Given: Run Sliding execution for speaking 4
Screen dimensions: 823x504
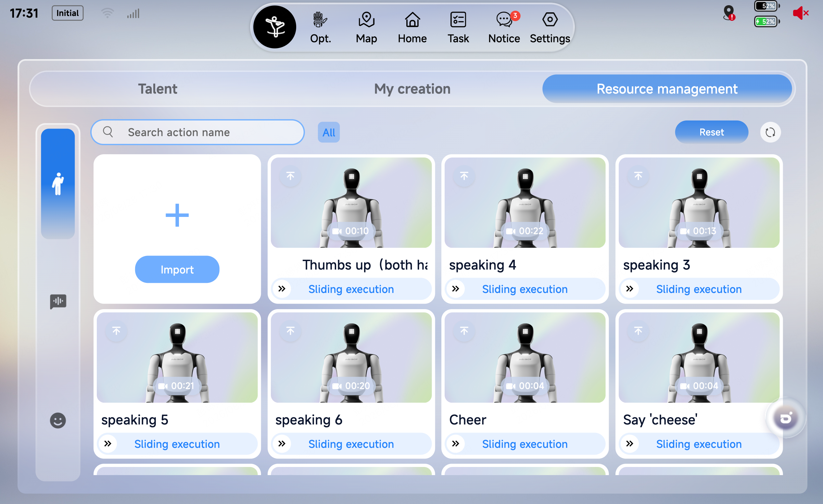Looking at the screenshot, I should tap(525, 289).
